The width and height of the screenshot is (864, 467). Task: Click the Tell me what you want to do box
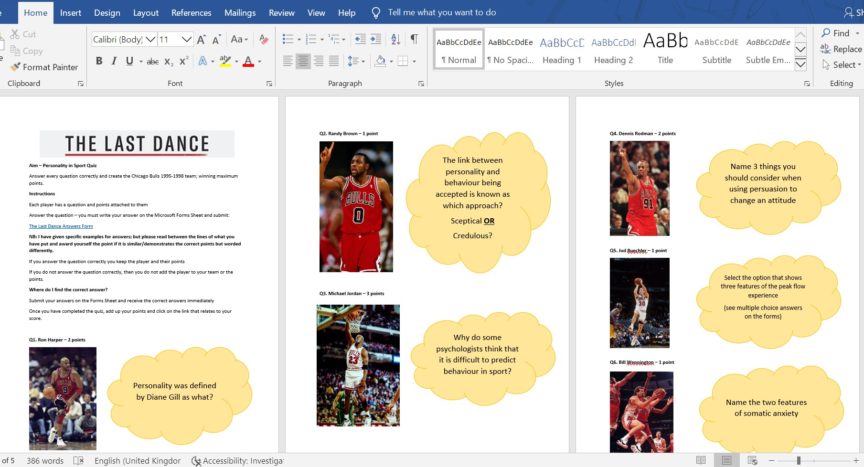click(441, 13)
